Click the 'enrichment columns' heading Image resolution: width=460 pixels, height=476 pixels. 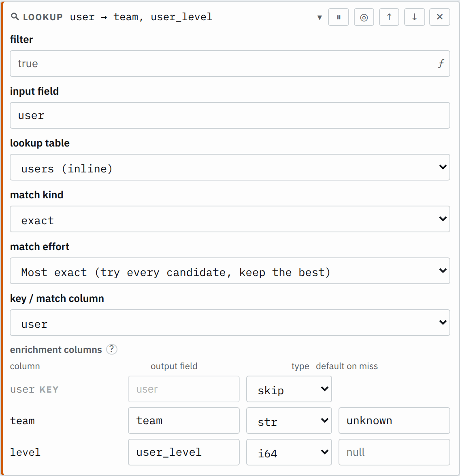click(56, 350)
